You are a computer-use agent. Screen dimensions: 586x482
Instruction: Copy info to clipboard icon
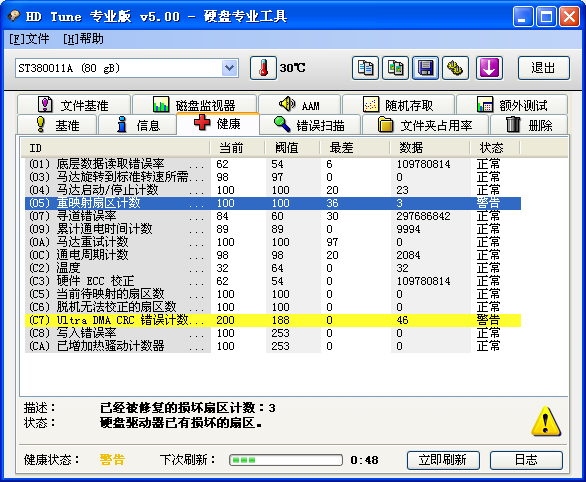(x=365, y=68)
